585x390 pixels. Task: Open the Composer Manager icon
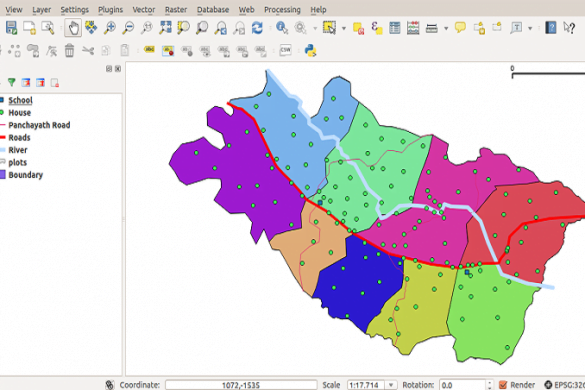48,28
